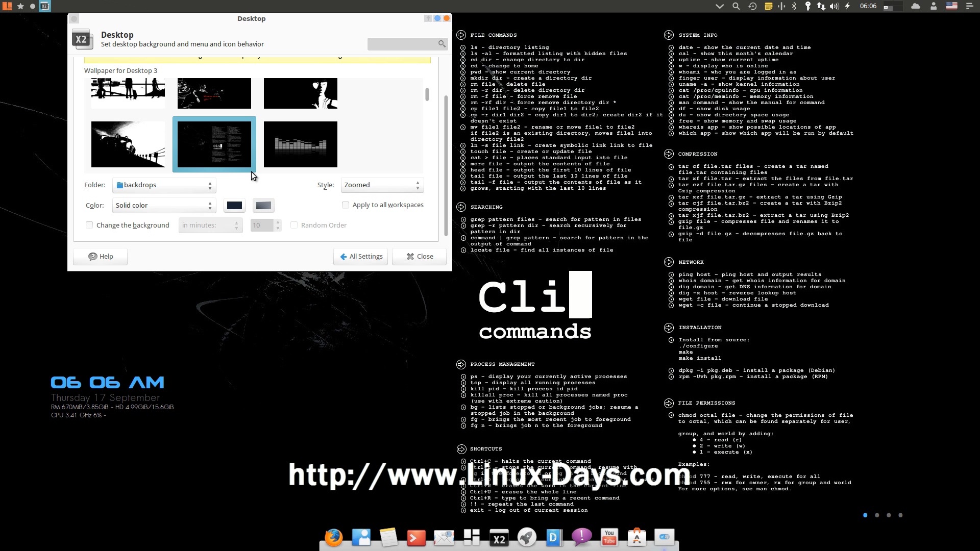This screenshot has width=980, height=551.
Task: Click the backup history clock icon in the tray
Action: point(752,6)
